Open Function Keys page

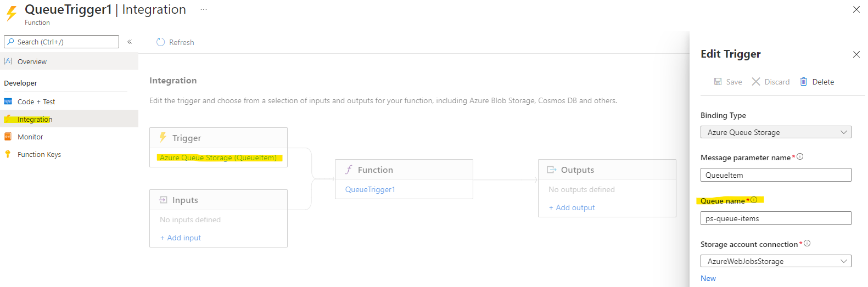click(69, 154)
